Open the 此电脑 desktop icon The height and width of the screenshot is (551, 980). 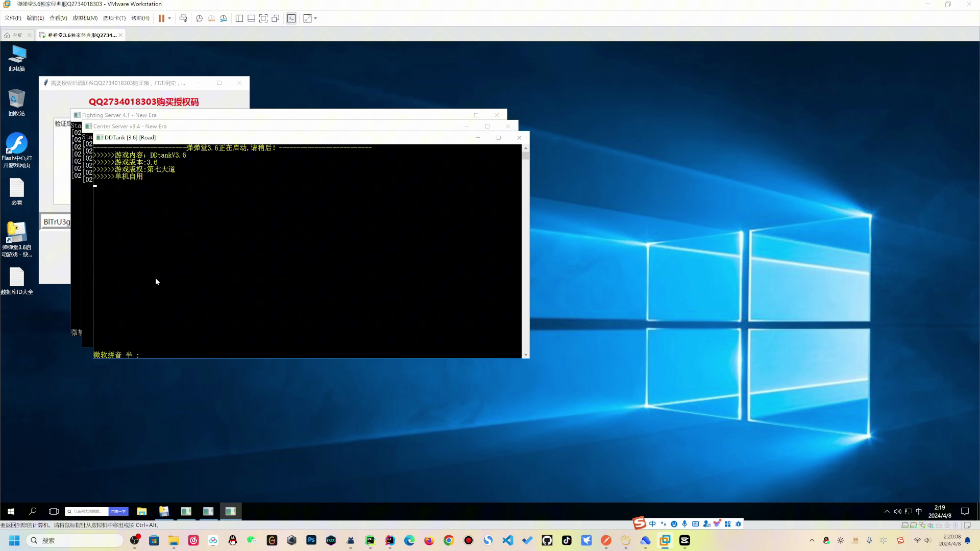16,58
